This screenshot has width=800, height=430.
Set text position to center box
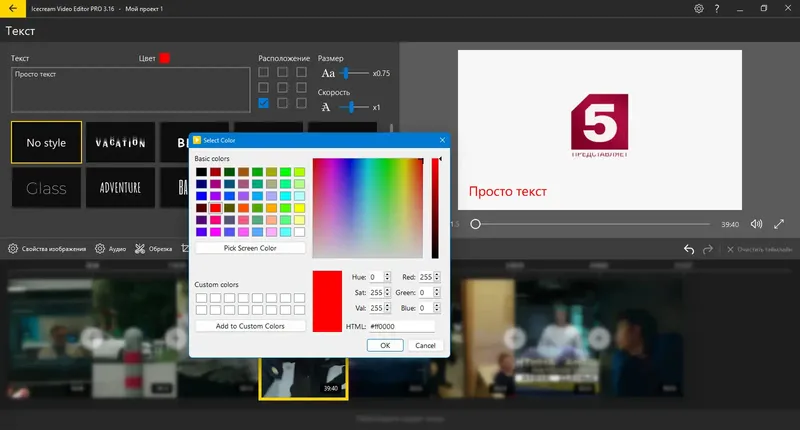tap(282, 87)
